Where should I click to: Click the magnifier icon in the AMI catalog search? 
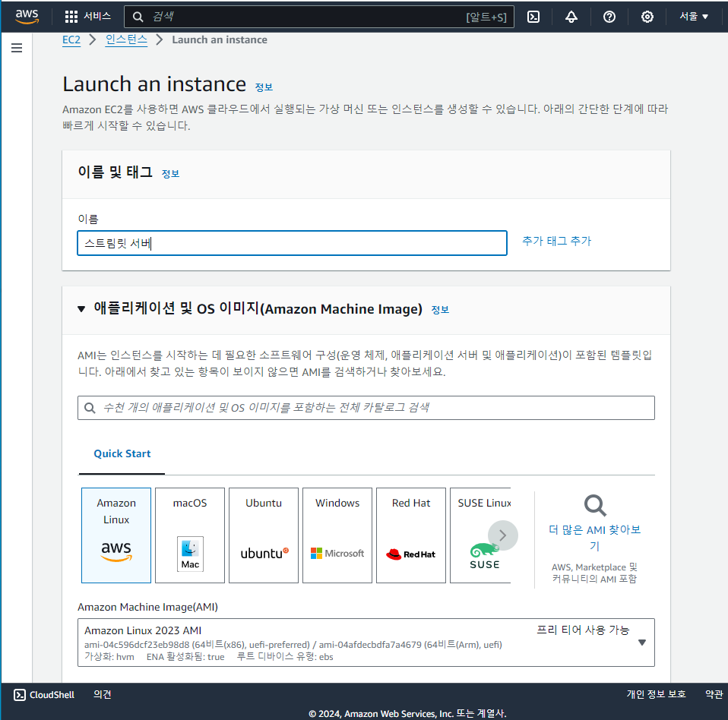90,408
